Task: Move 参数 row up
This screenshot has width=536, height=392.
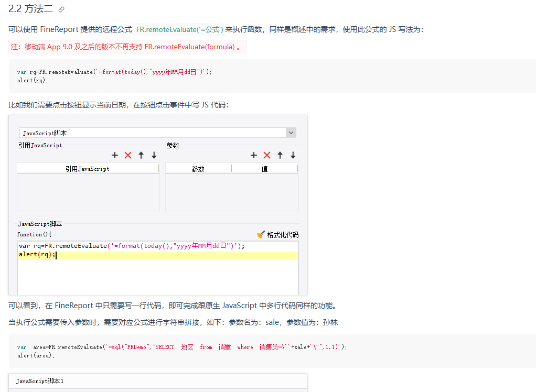Action: (x=280, y=155)
